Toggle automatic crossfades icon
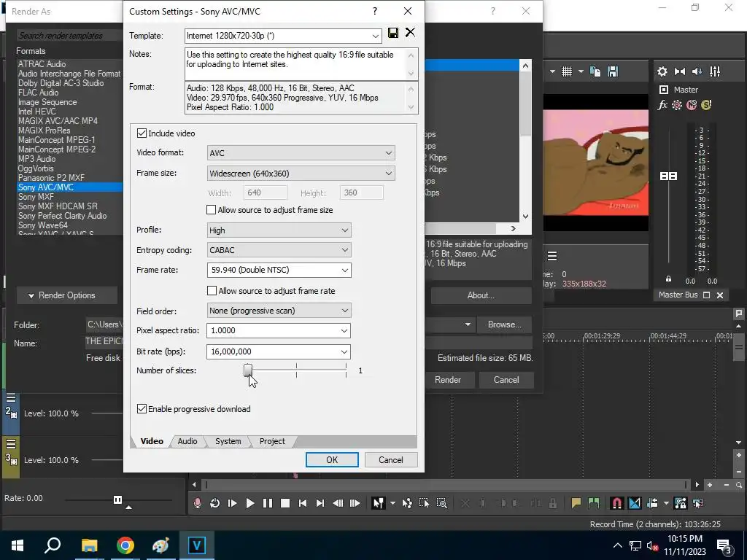 (635, 503)
